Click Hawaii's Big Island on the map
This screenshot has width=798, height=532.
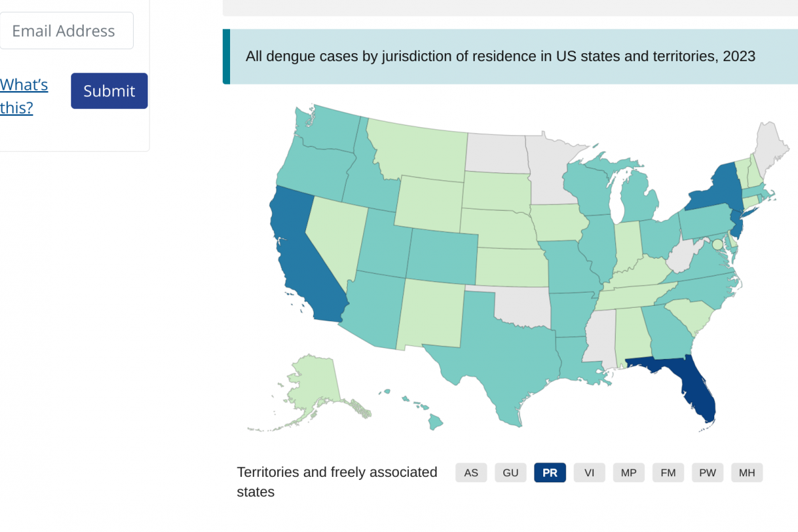click(x=435, y=422)
